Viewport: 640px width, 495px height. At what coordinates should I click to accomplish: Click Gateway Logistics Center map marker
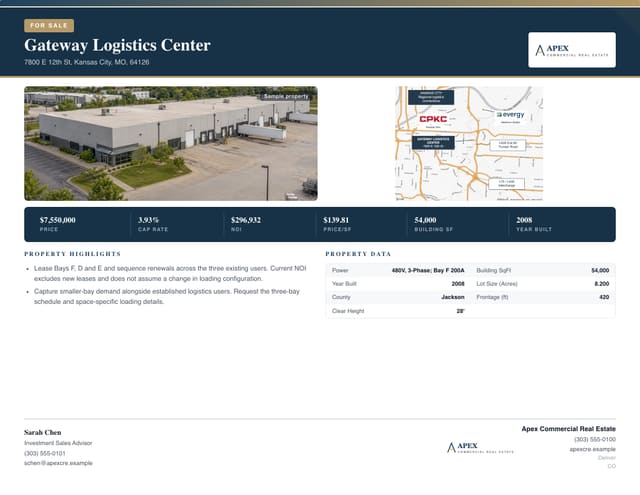[433, 143]
